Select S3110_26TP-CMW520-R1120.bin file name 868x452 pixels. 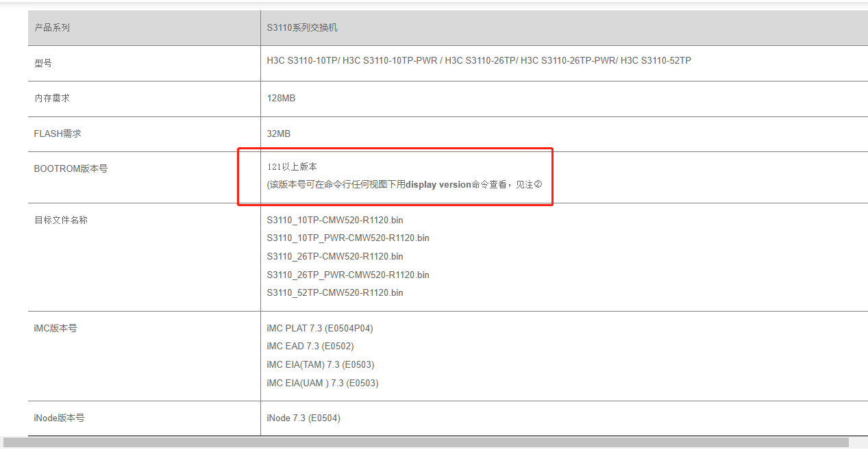[x=335, y=257]
